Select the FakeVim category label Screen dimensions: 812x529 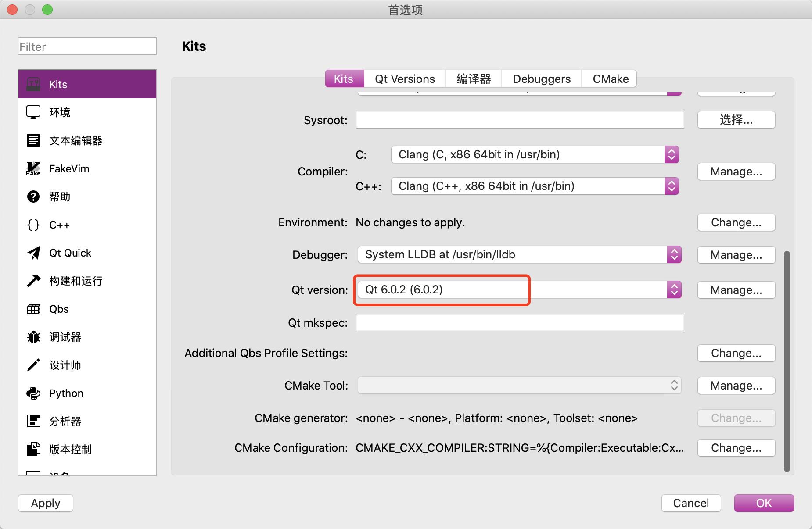click(69, 169)
